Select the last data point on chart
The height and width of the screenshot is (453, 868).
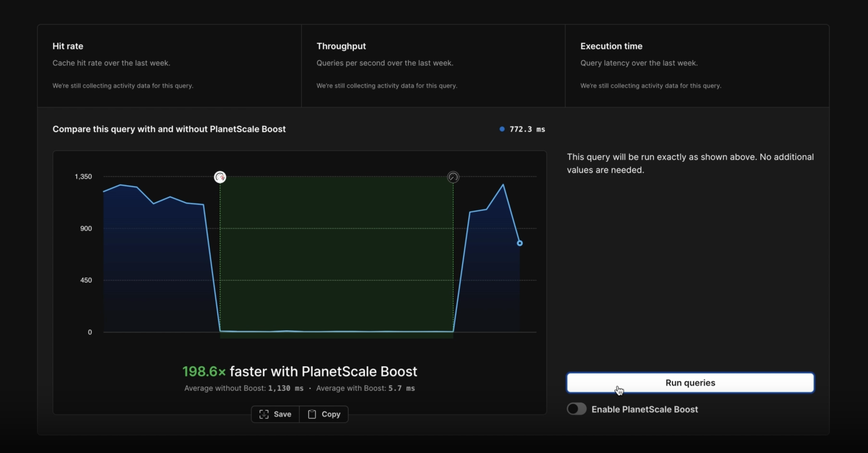click(x=519, y=243)
